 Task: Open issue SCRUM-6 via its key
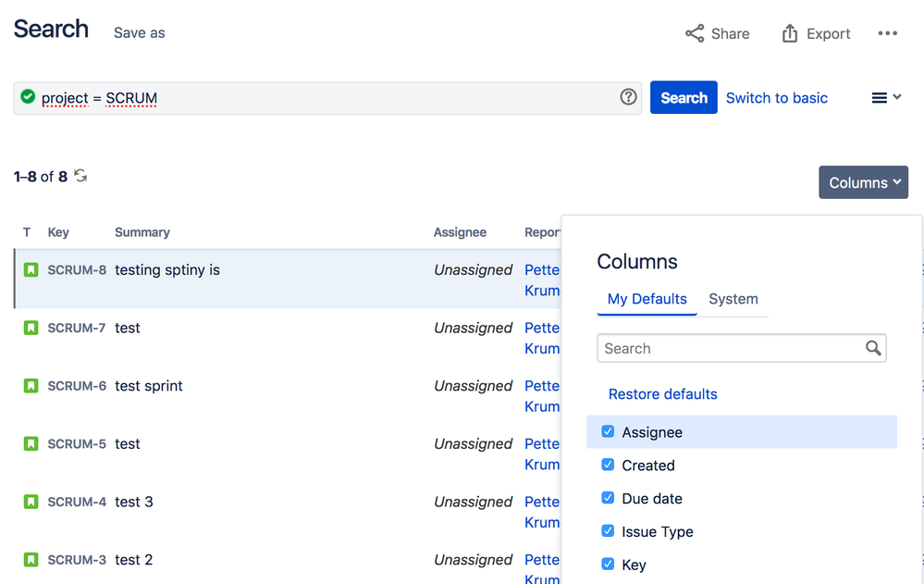click(x=77, y=386)
